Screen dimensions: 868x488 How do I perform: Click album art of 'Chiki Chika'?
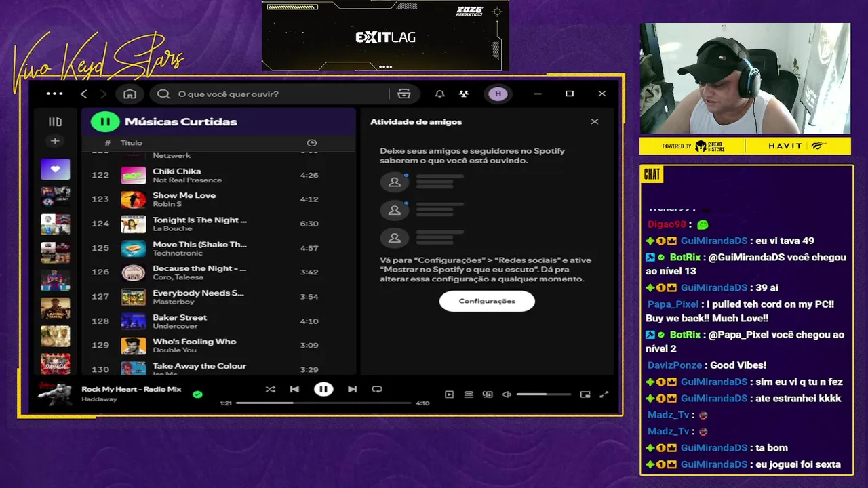[x=134, y=176]
